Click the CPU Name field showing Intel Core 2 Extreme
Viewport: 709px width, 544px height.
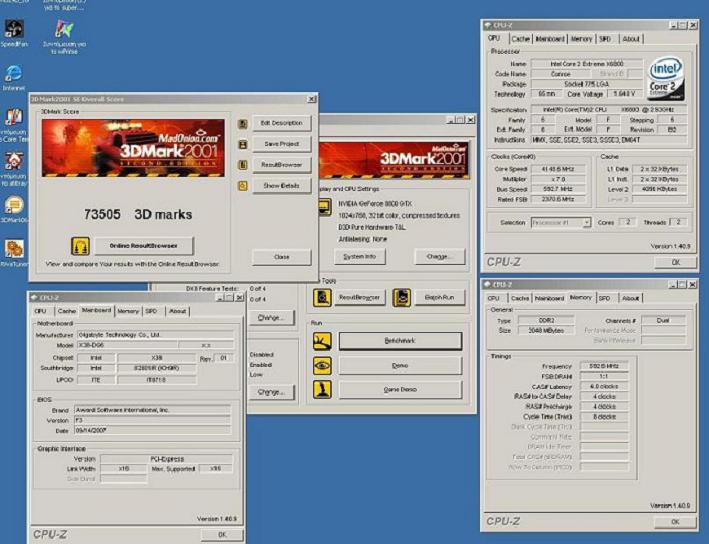pos(586,64)
